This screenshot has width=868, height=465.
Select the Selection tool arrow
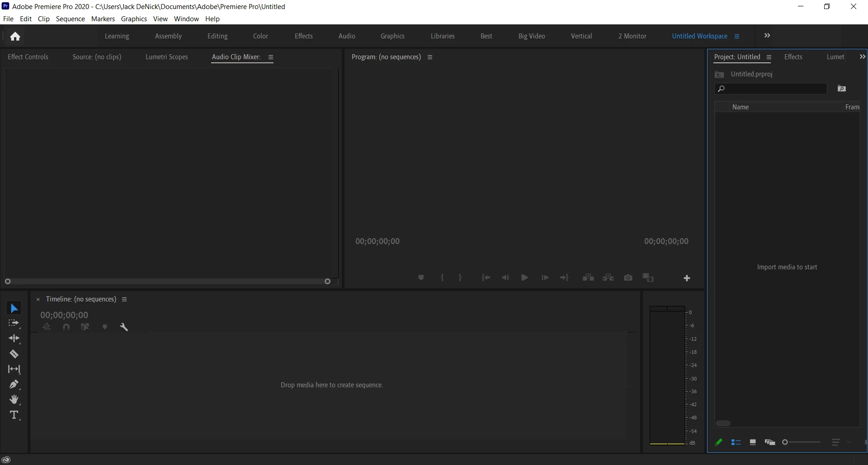coord(14,308)
